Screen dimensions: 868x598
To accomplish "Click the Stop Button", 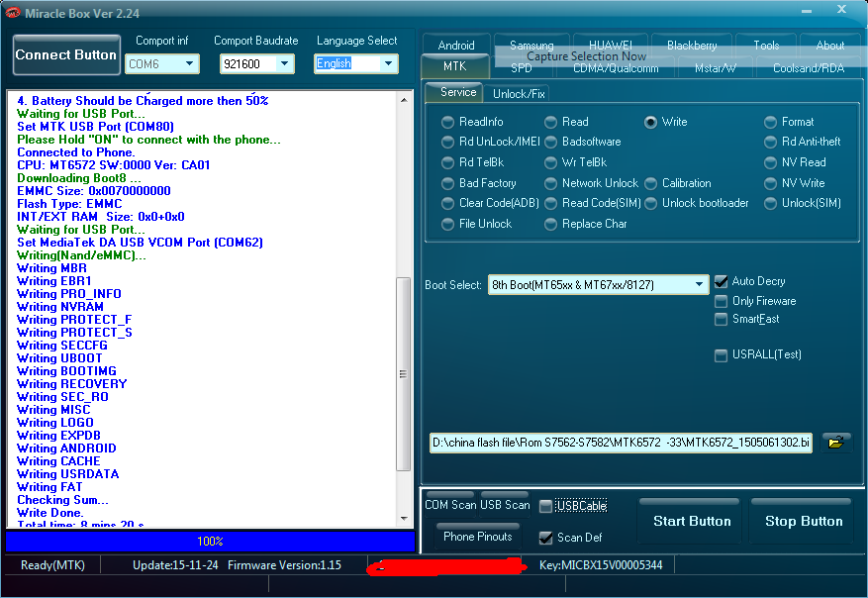I will click(804, 521).
